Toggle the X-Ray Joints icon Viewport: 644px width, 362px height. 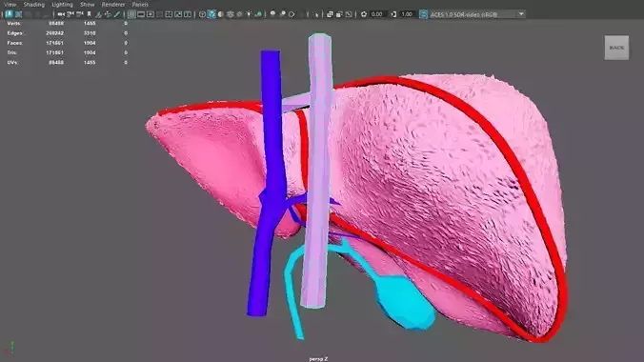(x=349, y=14)
